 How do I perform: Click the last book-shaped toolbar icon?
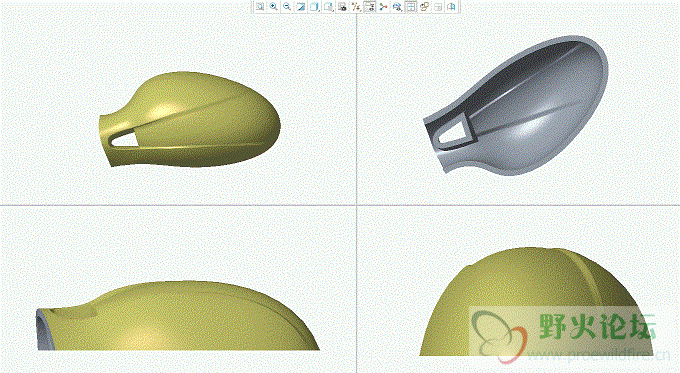452,7
